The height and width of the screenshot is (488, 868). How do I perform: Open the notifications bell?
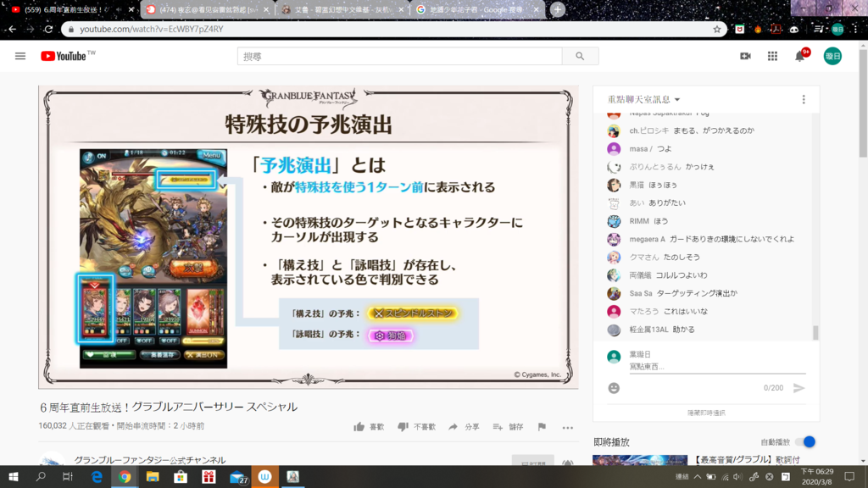(x=800, y=56)
